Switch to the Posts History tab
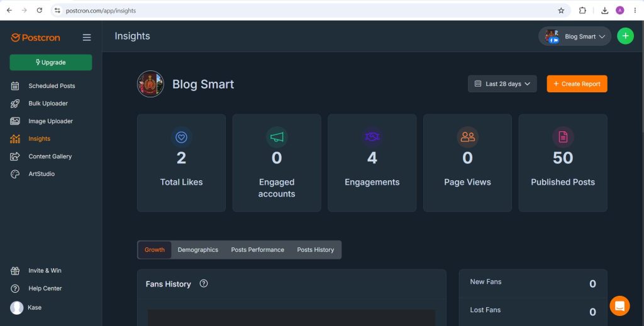The image size is (644, 326). click(316, 250)
